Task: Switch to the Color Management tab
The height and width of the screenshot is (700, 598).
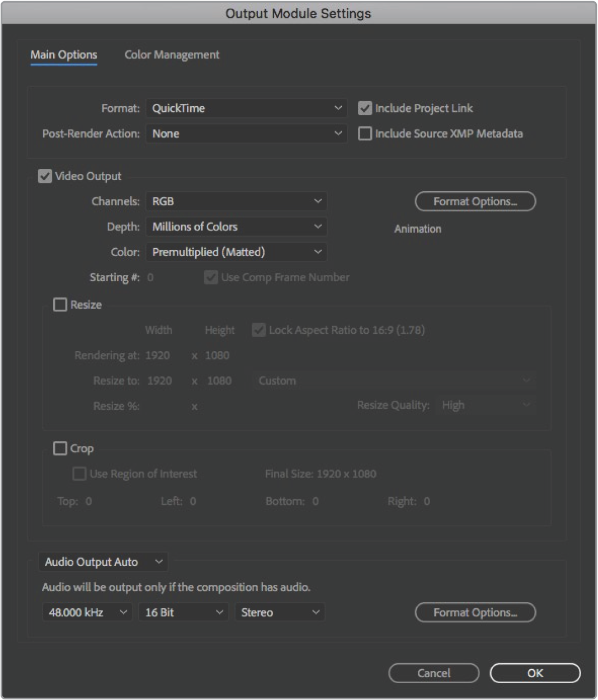Action: click(172, 55)
